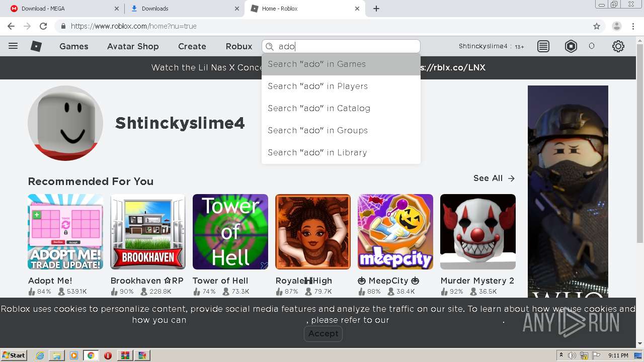Select Search "ado" in Games

tap(341, 64)
